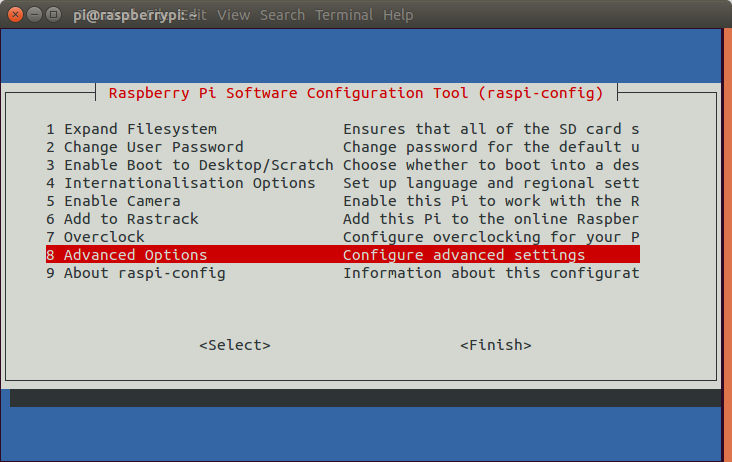
Task: Maximize the terminal window
Action: coord(53,15)
